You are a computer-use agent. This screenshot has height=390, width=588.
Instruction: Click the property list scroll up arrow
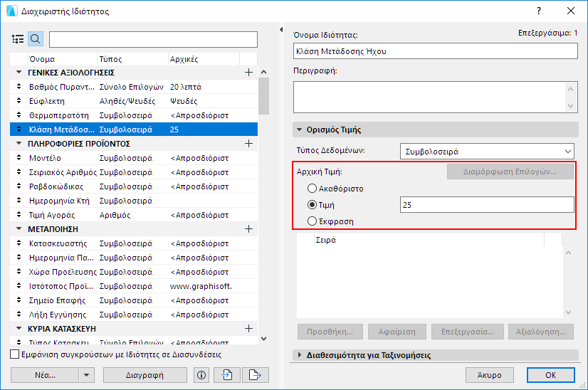(263, 72)
